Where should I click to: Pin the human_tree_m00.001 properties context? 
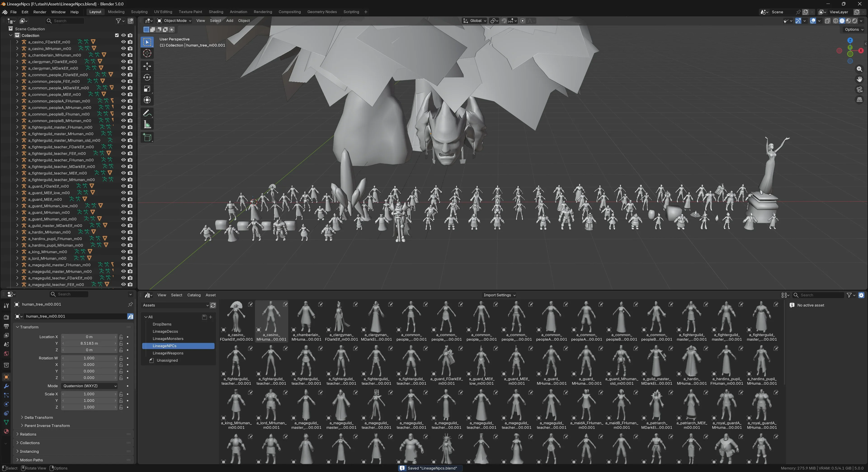pyautogui.click(x=130, y=304)
